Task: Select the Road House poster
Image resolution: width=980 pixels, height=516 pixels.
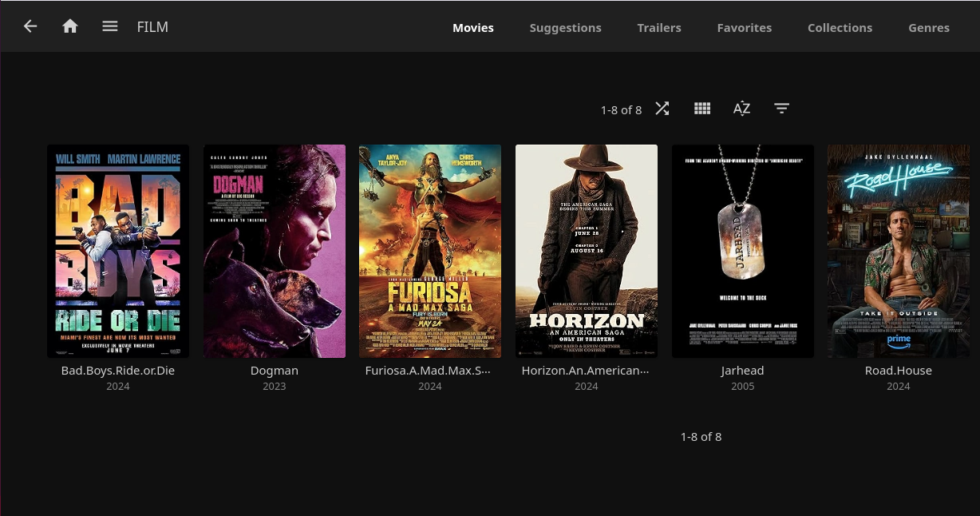Action: coord(899,251)
